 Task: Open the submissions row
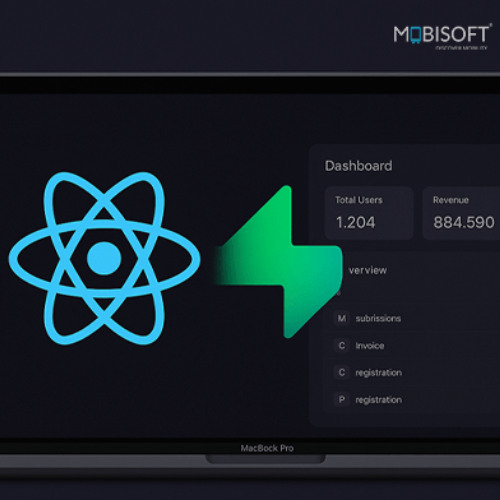[x=412, y=318]
